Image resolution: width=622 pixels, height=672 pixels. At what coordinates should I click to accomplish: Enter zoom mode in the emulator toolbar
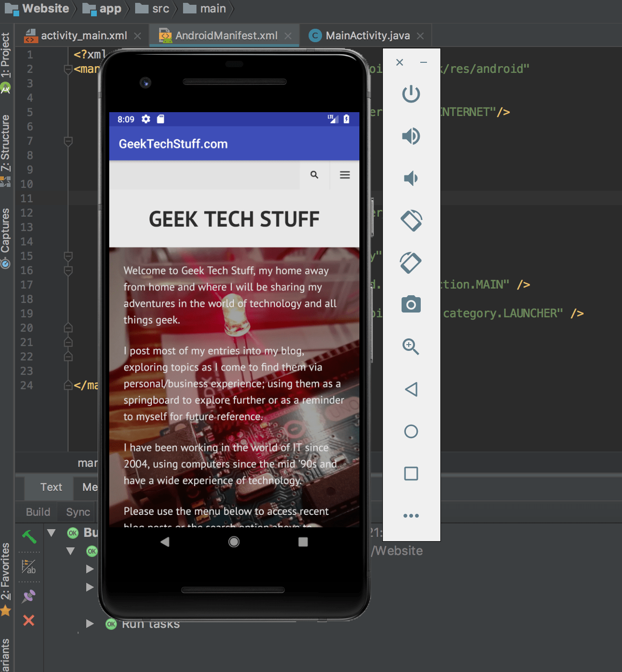pyautogui.click(x=411, y=347)
